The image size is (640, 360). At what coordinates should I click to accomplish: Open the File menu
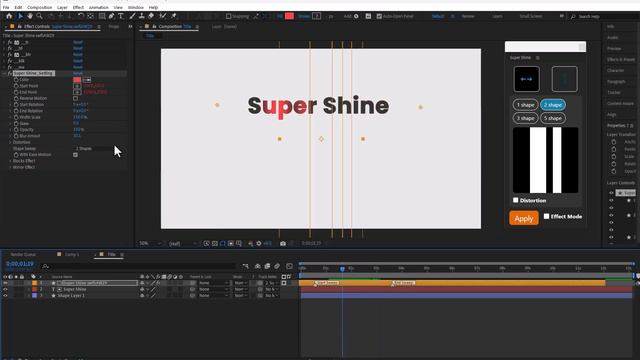pos(6,7)
